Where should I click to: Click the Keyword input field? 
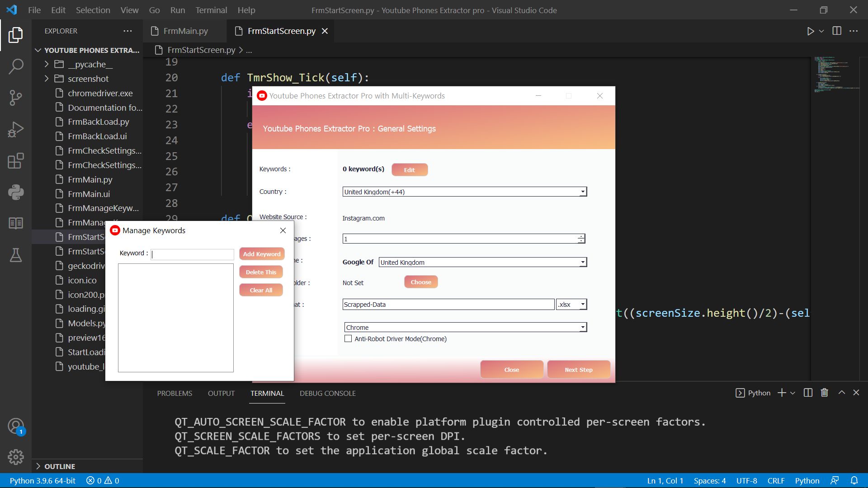pyautogui.click(x=193, y=254)
